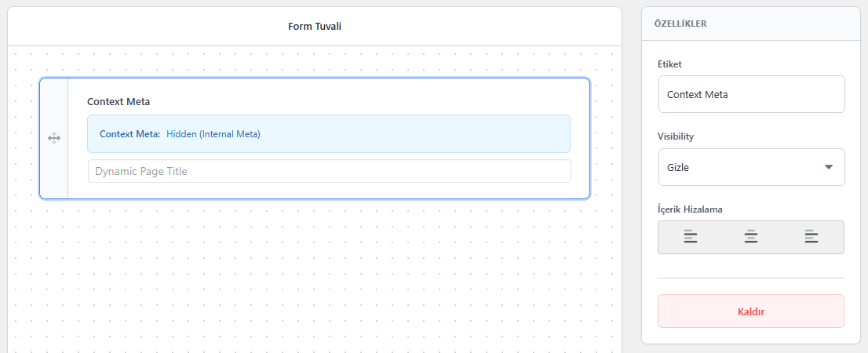The width and height of the screenshot is (868, 353).
Task: Click the Visibility property label
Action: [676, 136]
